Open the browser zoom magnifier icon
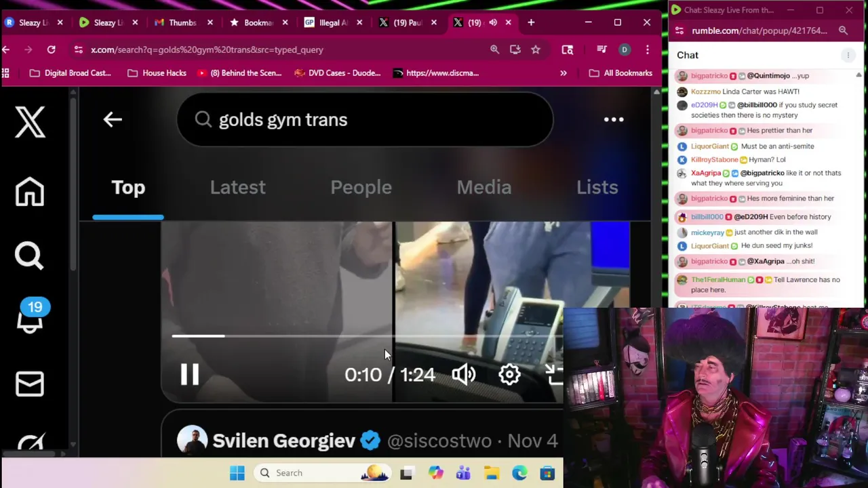 point(494,49)
